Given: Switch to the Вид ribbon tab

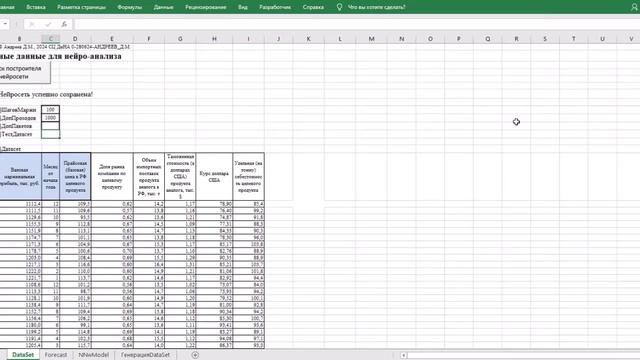Looking at the screenshot, I should click(242, 7).
